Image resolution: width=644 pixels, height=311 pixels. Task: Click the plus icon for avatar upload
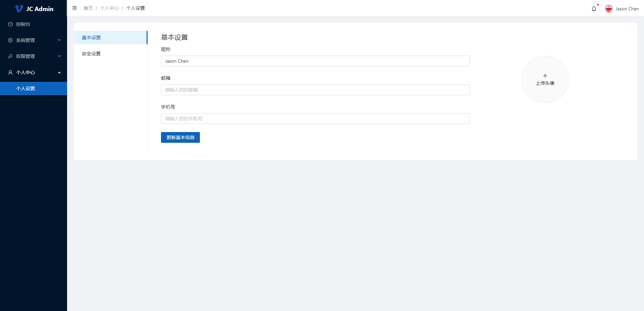[x=545, y=76]
